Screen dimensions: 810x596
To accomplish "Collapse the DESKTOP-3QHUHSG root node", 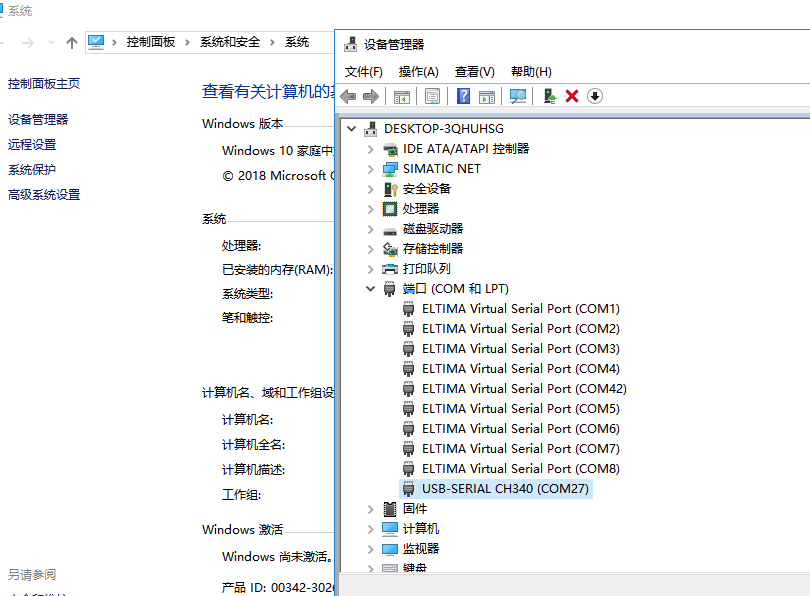I will coord(351,129).
